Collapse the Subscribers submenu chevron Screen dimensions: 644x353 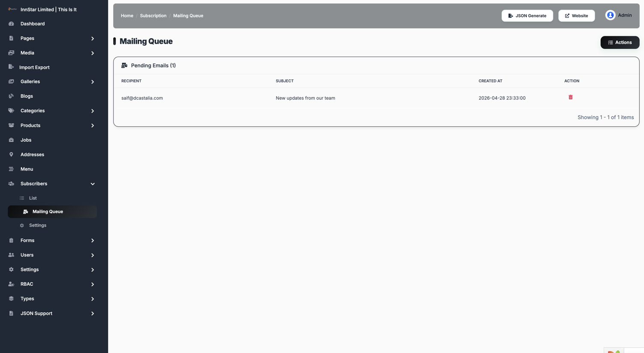[93, 184]
